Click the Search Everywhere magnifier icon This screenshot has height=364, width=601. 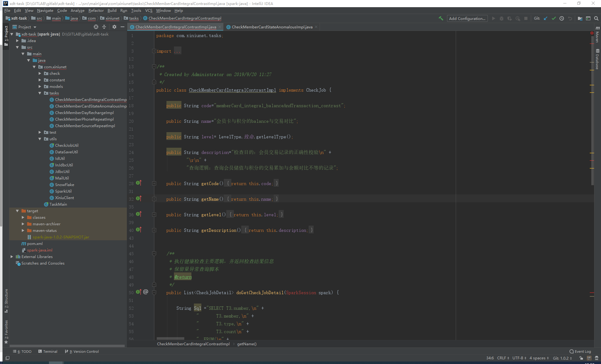coord(596,18)
